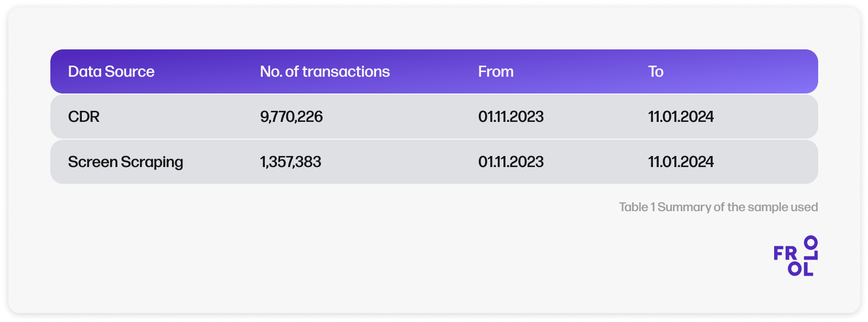Click the word transactions in header

(346, 71)
